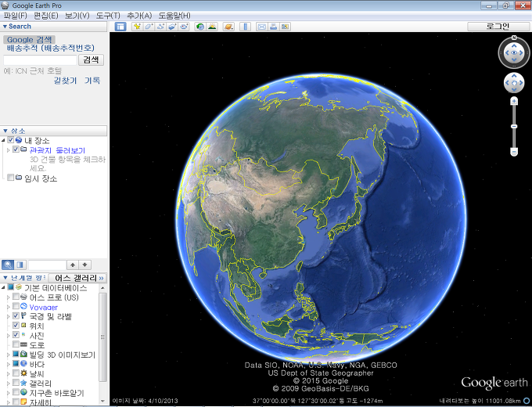Select the Add Polygon tool
The height and width of the screenshot is (407, 532).
(149, 27)
